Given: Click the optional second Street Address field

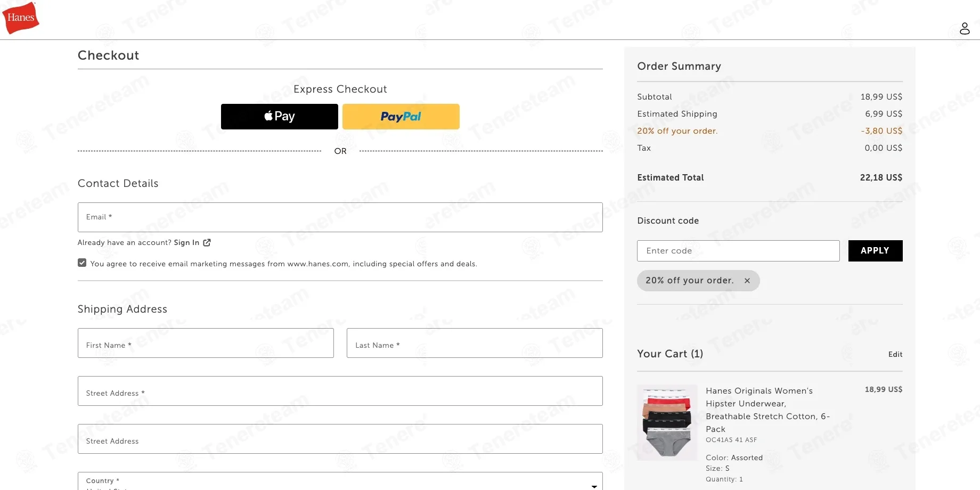Looking at the screenshot, I should point(340,439).
